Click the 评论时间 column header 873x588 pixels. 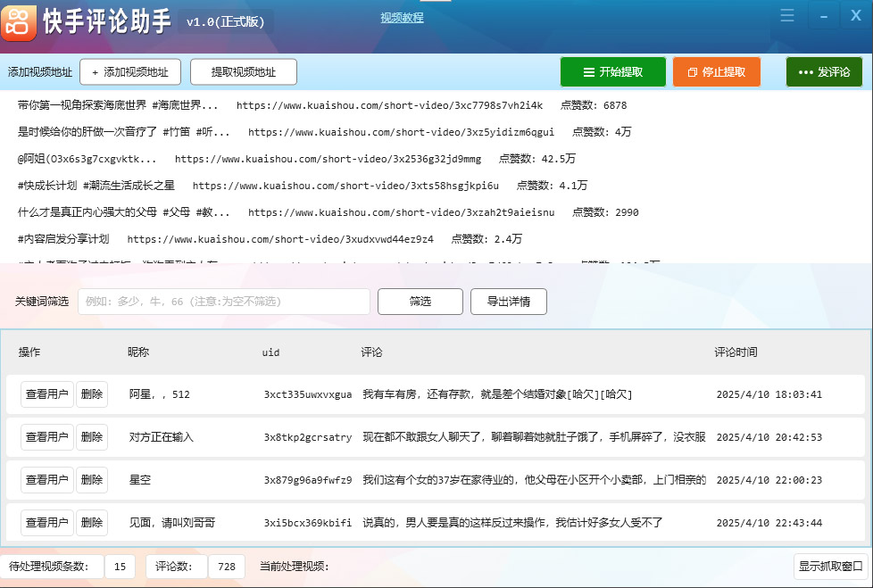coord(736,352)
